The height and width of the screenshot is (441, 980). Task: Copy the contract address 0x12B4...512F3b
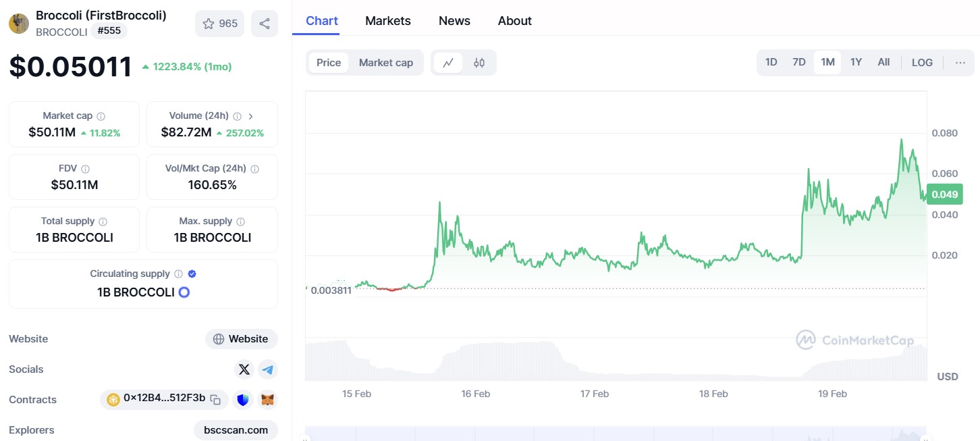point(215,400)
